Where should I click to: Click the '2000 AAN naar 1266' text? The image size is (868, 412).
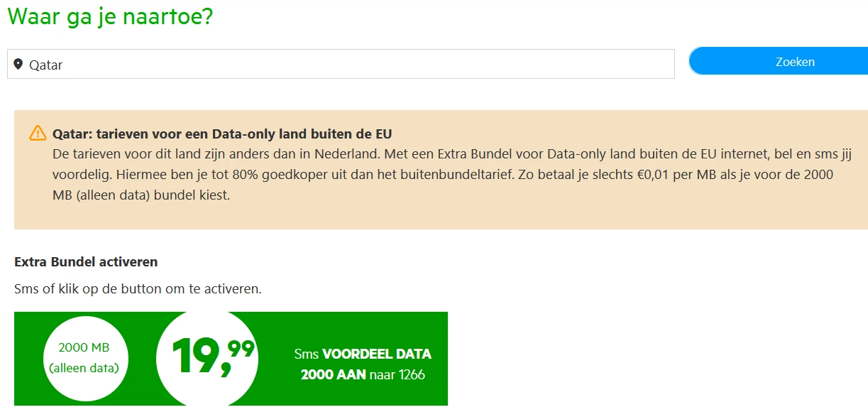pos(363,374)
